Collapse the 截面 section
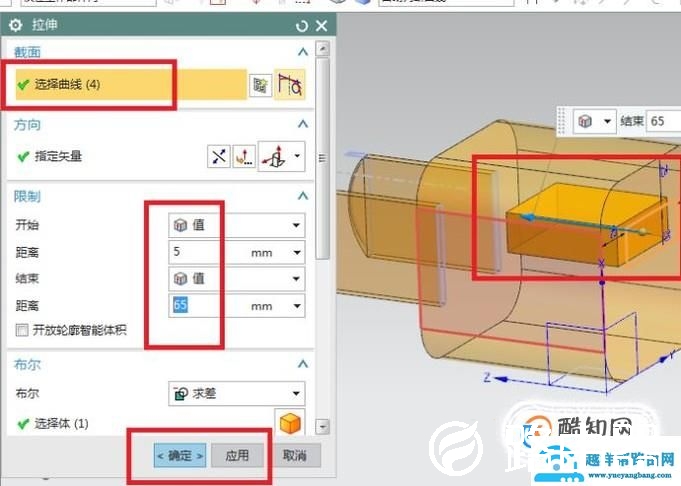681x486 pixels. 303,52
